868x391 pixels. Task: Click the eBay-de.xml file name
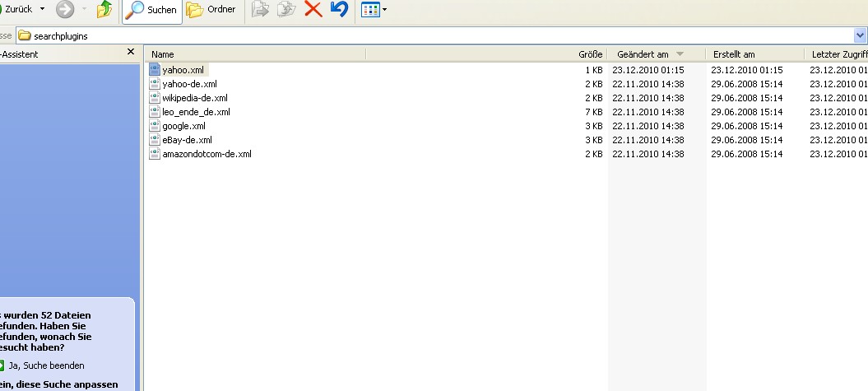click(x=187, y=140)
